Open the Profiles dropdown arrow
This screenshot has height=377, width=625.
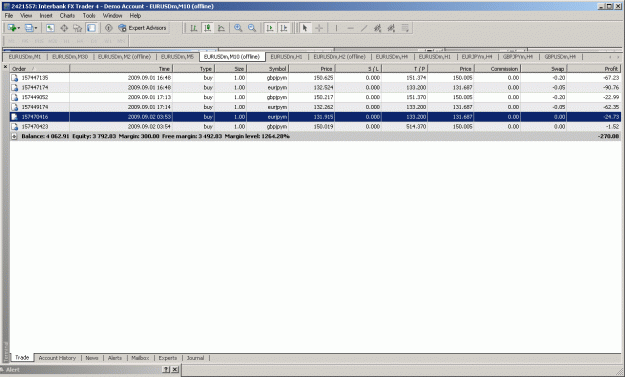pos(36,28)
